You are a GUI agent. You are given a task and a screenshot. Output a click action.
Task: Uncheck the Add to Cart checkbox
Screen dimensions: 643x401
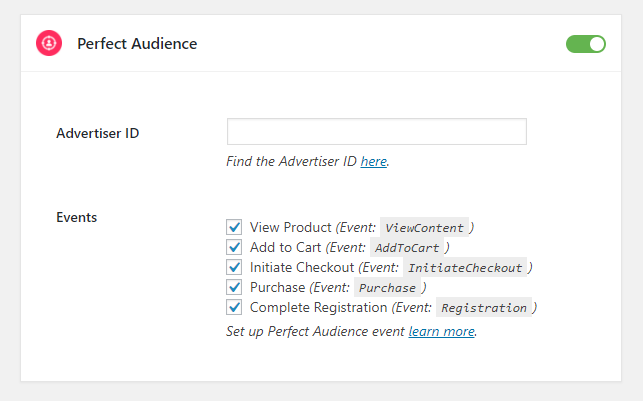234,247
